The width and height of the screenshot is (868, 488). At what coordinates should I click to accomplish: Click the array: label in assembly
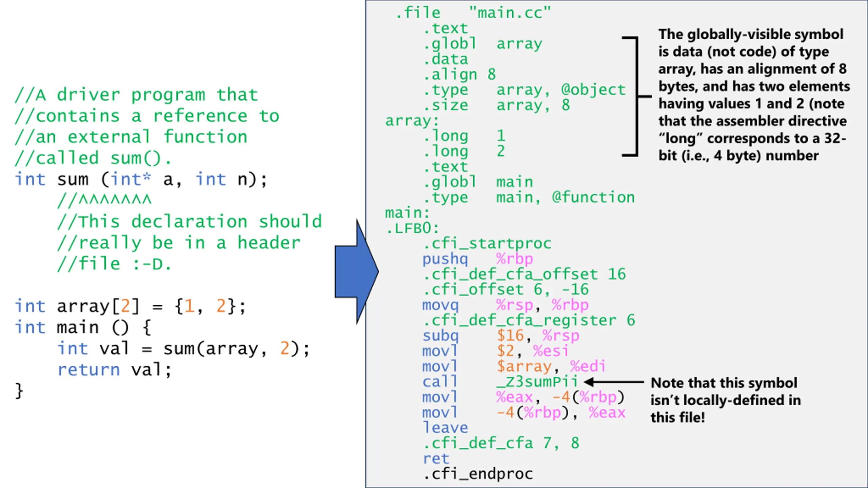[412, 121]
